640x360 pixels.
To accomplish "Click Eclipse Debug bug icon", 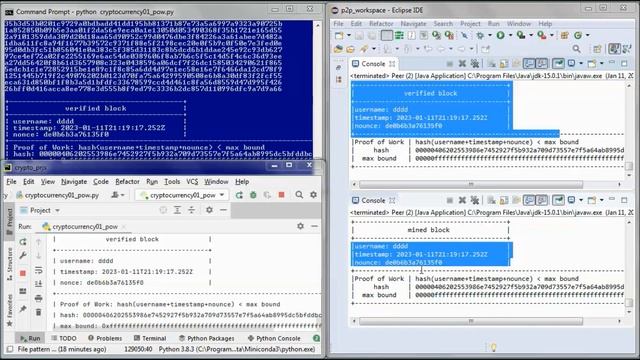I will 480,36.
